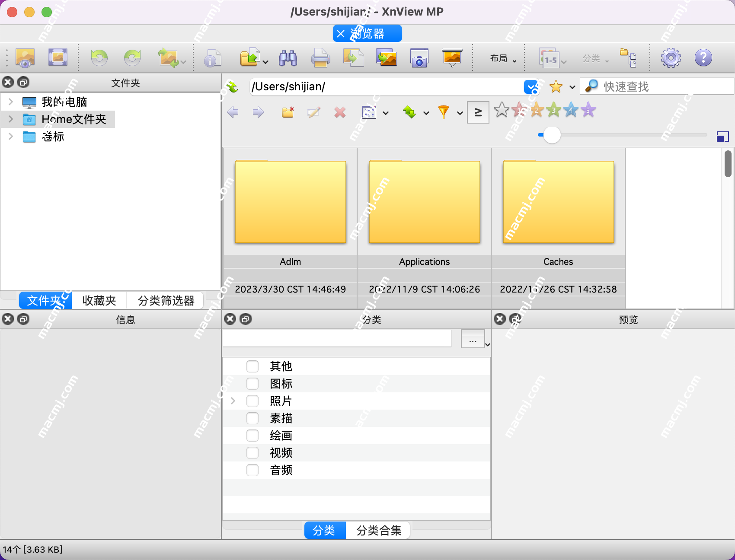Open the sort order dropdown arrow

click(x=426, y=113)
